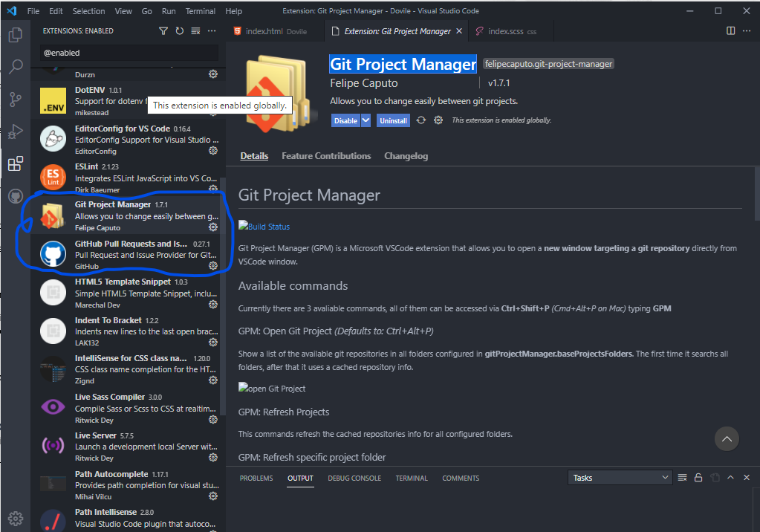Switch to the TERMINAL panel tab

[412, 479]
